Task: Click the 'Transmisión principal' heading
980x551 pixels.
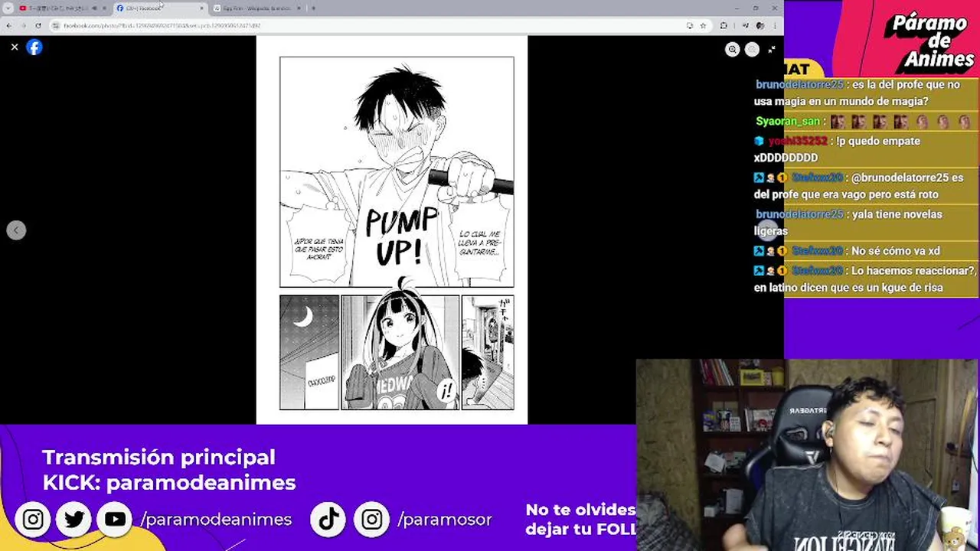Action: 158,457
